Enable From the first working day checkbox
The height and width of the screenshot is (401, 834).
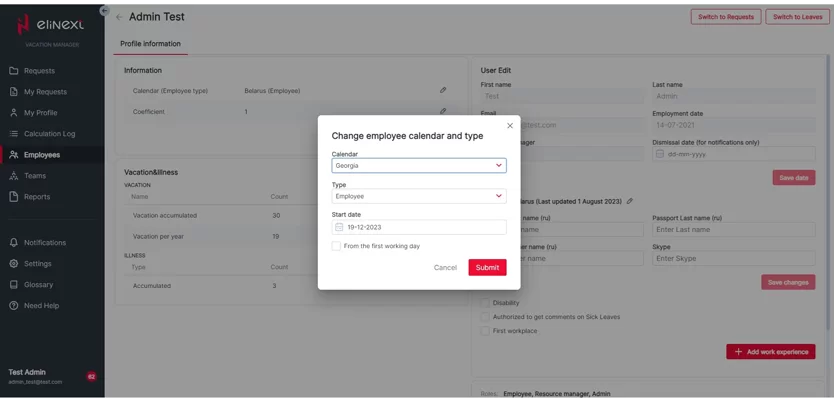336,246
